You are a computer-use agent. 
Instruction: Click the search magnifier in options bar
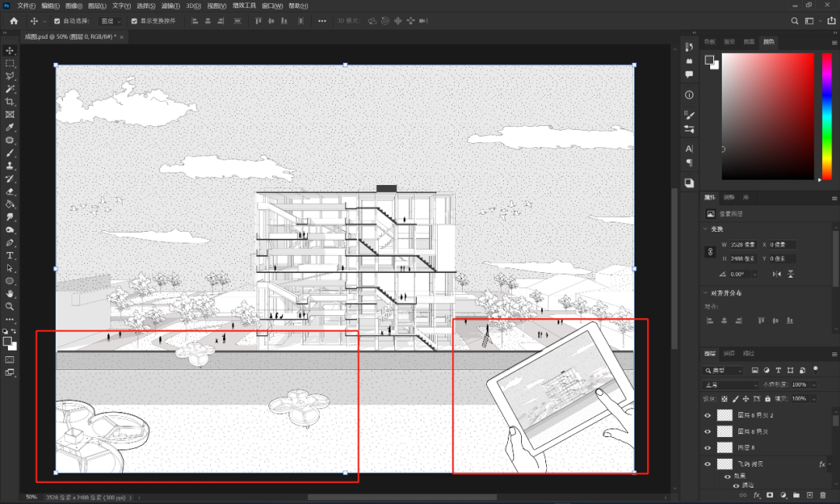tap(795, 21)
